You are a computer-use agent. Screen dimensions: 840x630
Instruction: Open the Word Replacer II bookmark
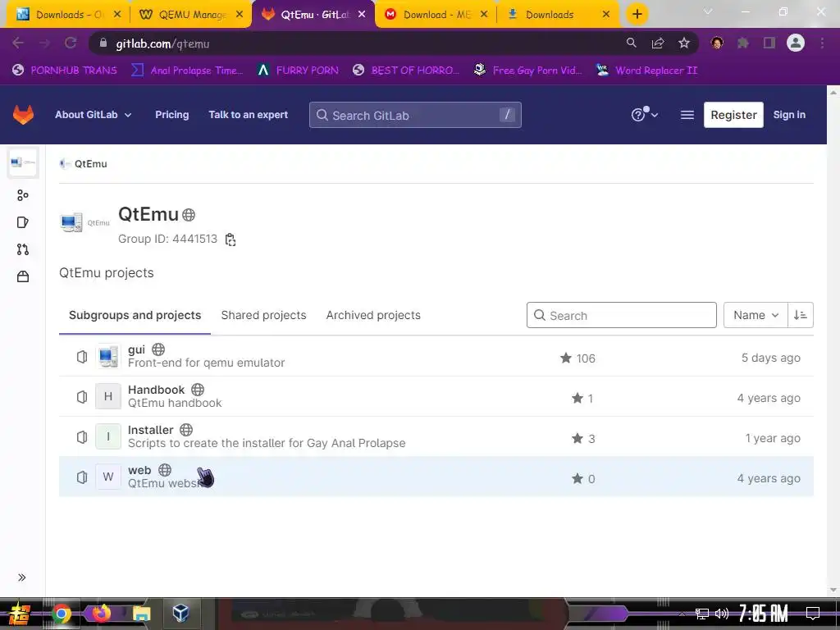[646, 71]
